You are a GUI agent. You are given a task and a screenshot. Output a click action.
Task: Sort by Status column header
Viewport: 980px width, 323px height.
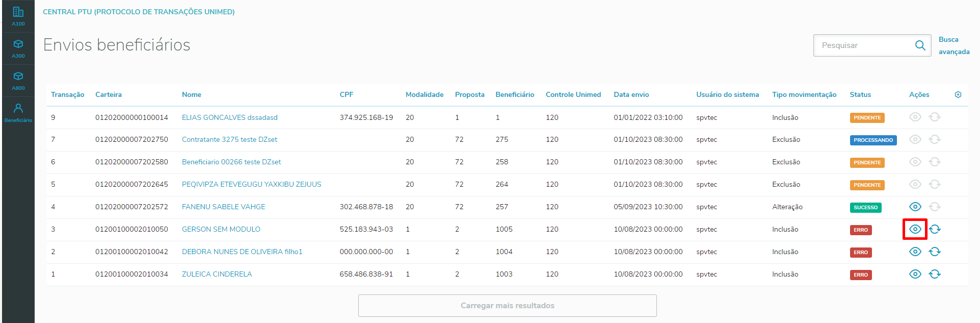(860, 94)
